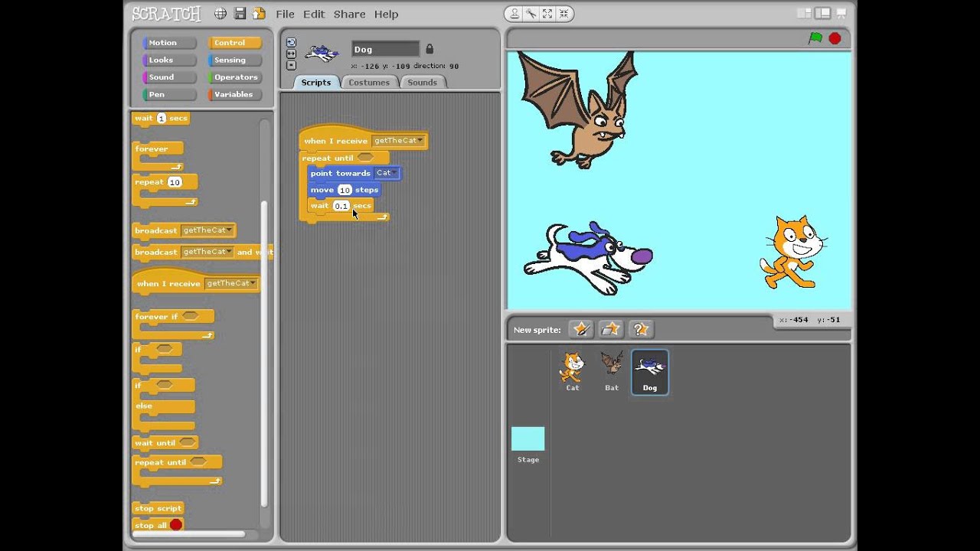Click the 0.1 value in wait block
980x551 pixels.
coord(341,206)
